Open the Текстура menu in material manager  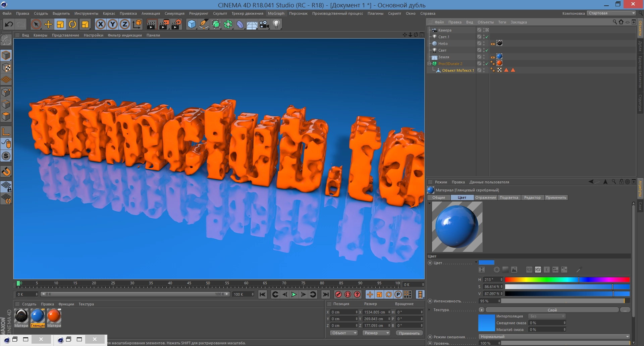point(86,304)
